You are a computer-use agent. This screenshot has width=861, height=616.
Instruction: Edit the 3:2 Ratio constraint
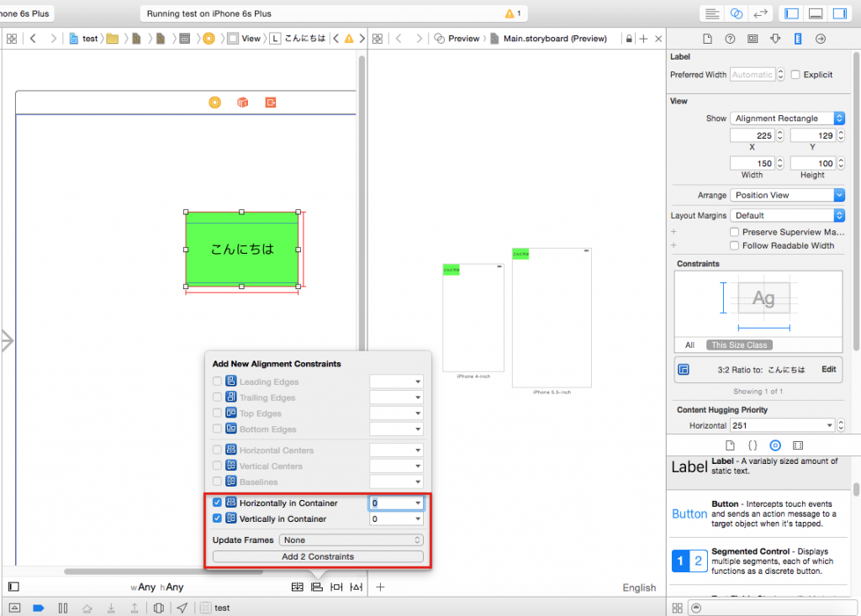[828, 370]
